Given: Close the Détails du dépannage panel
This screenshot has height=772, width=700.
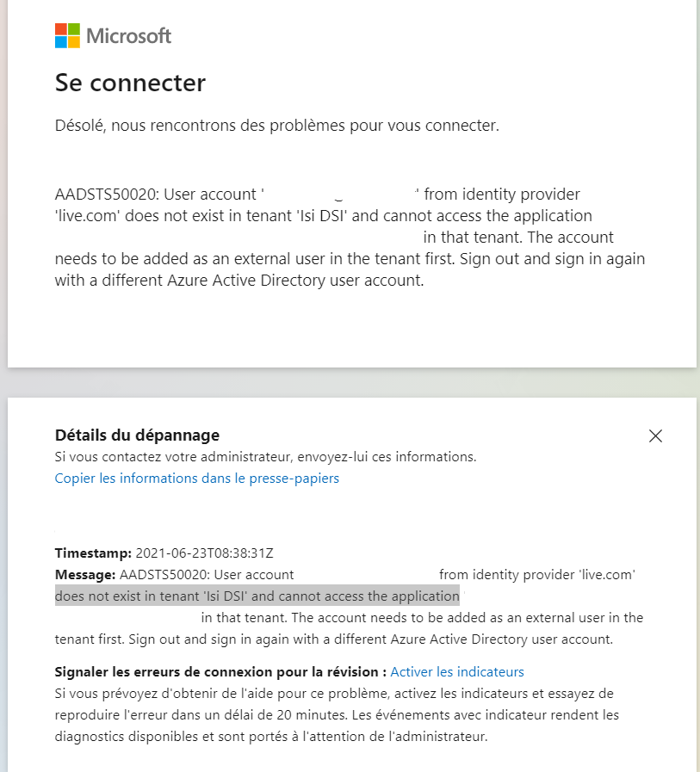Looking at the screenshot, I should click(x=655, y=435).
